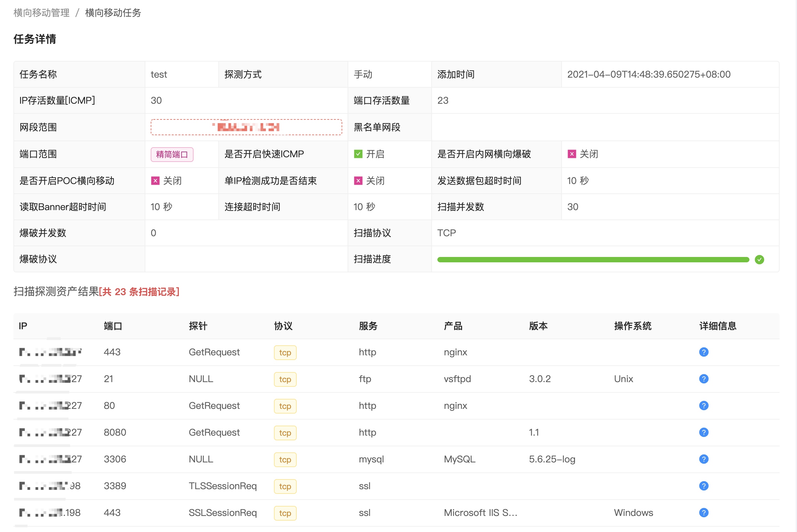Click detail info icon for port 443 nginx row
This screenshot has height=532, width=797.
coord(704,352)
